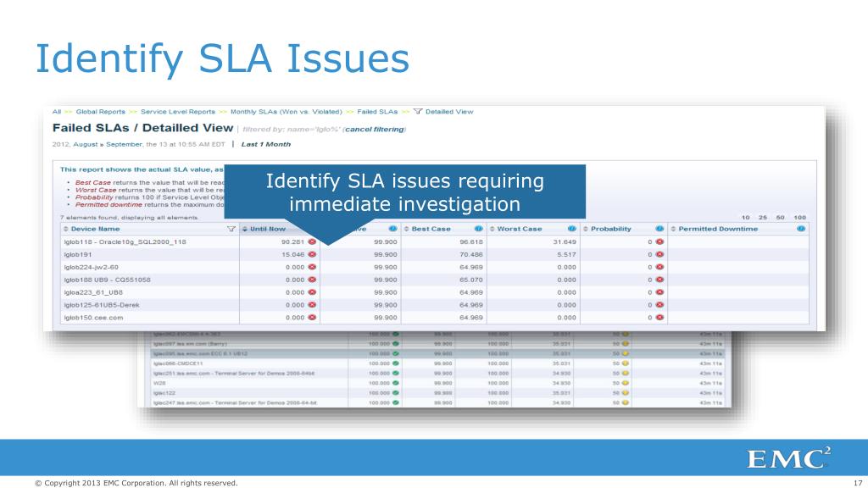Viewport: 868px width, 488px height.
Task: Click the red Permitted downtime legend term
Action: pyautogui.click(x=108, y=205)
